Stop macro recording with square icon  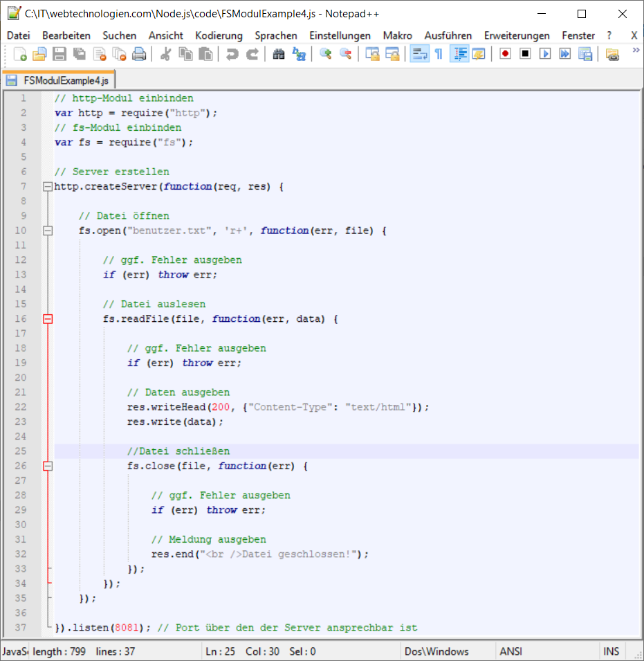tap(525, 54)
